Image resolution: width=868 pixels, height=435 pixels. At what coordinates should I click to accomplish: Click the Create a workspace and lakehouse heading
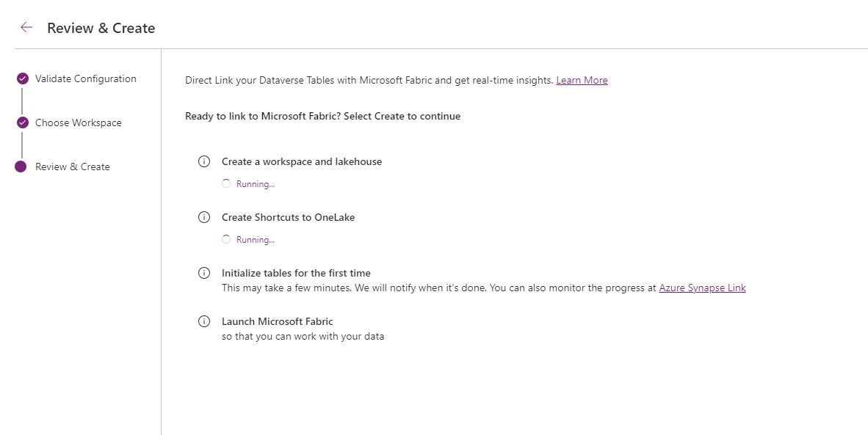[302, 161]
